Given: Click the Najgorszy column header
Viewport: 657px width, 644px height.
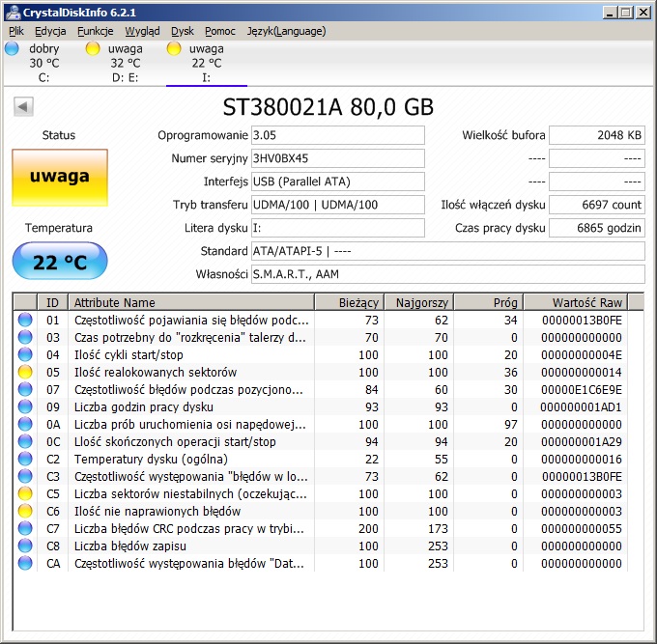Looking at the screenshot, I should point(418,302).
